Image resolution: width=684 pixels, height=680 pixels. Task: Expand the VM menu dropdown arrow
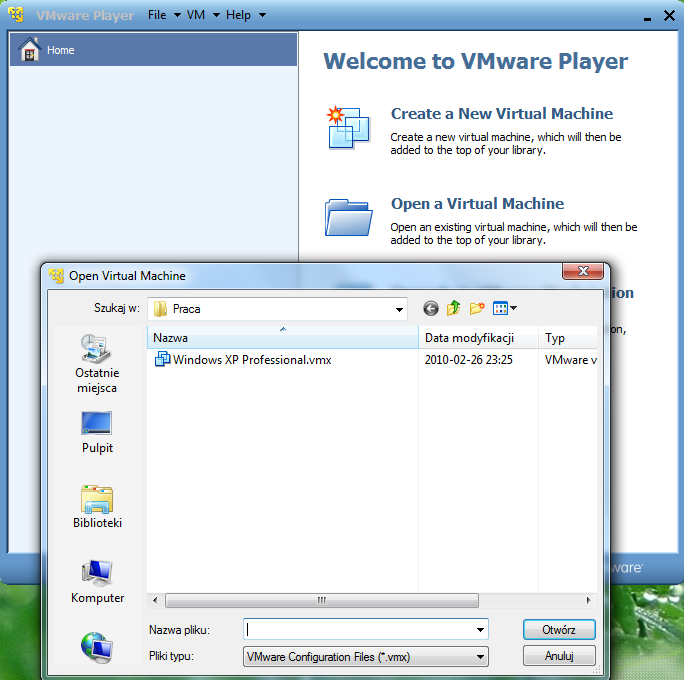click(x=216, y=15)
